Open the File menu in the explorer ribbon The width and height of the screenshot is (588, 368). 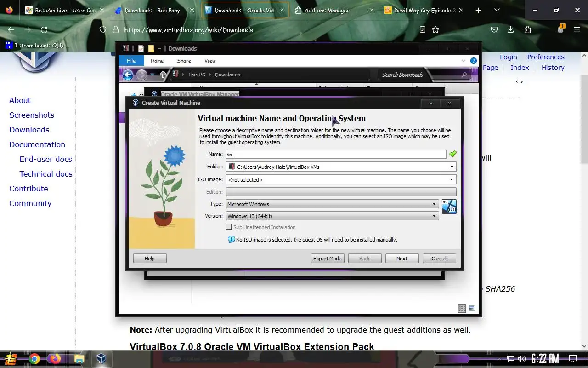tap(131, 61)
